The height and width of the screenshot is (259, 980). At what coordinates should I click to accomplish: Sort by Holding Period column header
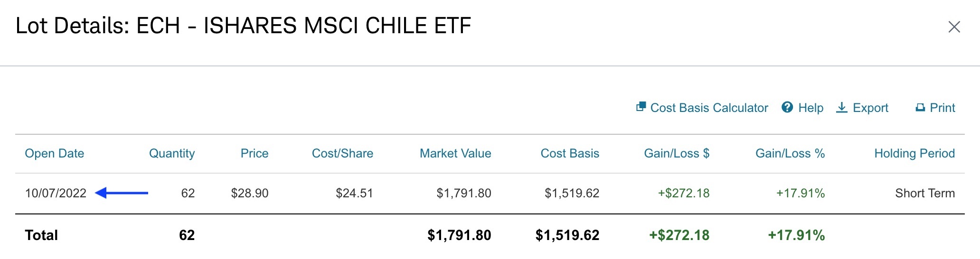click(x=914, y=153)
